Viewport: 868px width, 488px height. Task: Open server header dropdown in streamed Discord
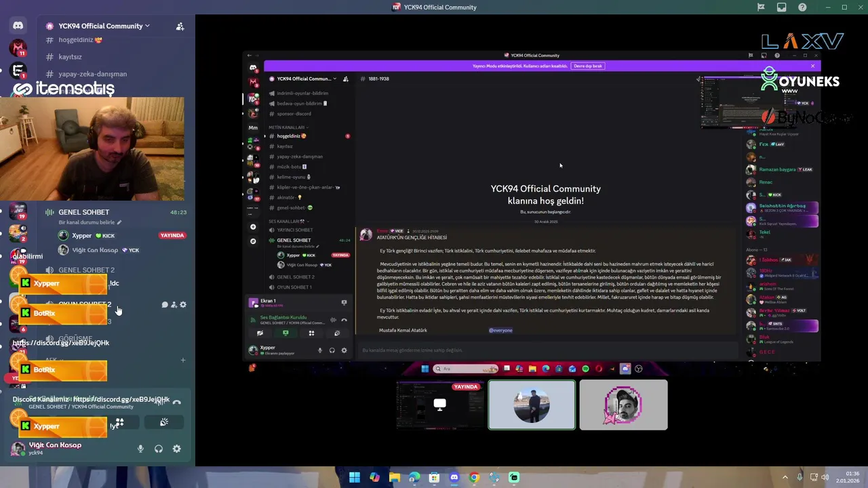307,79
